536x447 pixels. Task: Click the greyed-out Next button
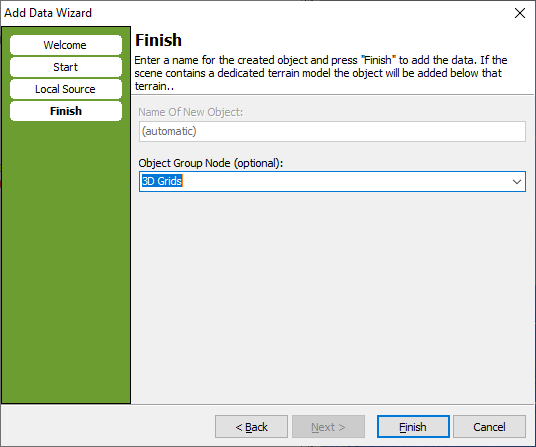328,426
